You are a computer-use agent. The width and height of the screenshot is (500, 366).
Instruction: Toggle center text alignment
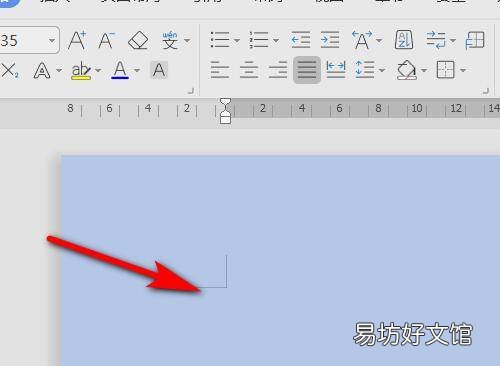coord(249,70)
